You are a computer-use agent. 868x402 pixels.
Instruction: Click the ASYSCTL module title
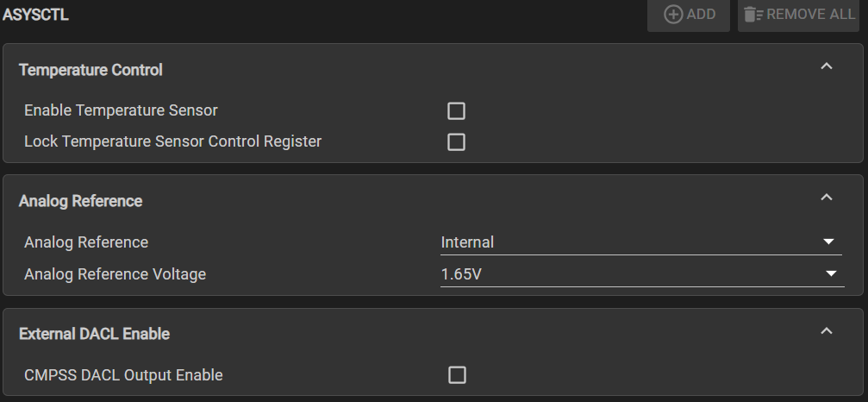36,15
